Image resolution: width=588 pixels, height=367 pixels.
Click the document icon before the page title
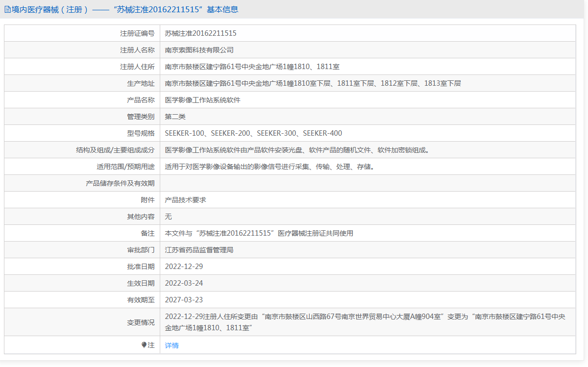(x=7, y=9)
